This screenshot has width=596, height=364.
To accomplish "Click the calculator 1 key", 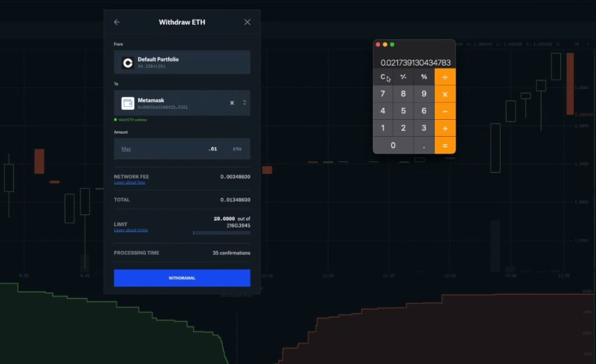I will pyautogui.click(x=383, y=128).
